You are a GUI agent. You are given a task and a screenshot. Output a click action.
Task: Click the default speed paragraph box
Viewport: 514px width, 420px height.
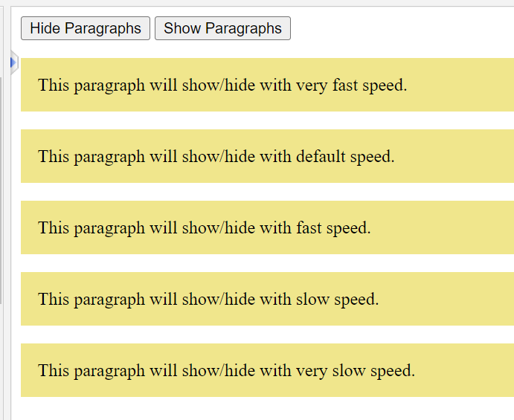tap(268, 156)
